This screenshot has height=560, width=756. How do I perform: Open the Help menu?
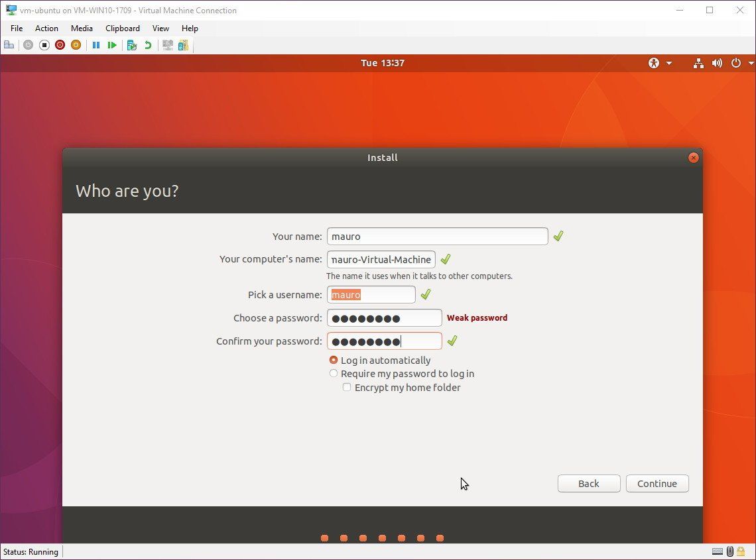[190, 28]
